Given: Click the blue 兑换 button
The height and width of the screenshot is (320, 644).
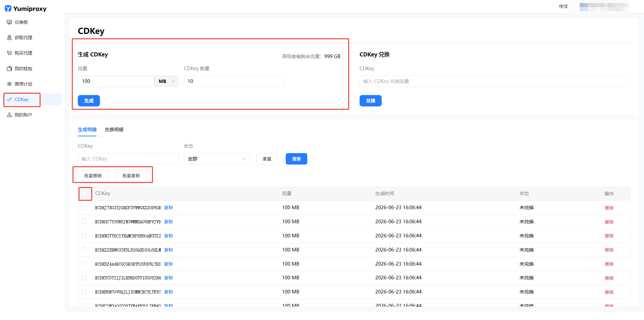Looking at the screenshot, I should point(371,101).
